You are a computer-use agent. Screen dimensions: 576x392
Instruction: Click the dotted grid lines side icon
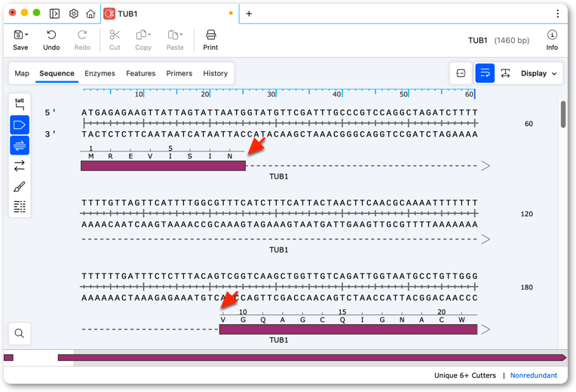[20, 207]
